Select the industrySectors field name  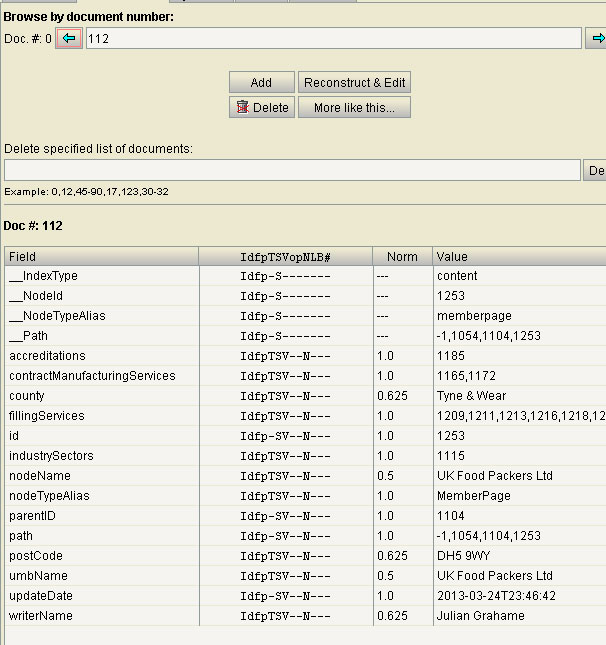point(51,456)
